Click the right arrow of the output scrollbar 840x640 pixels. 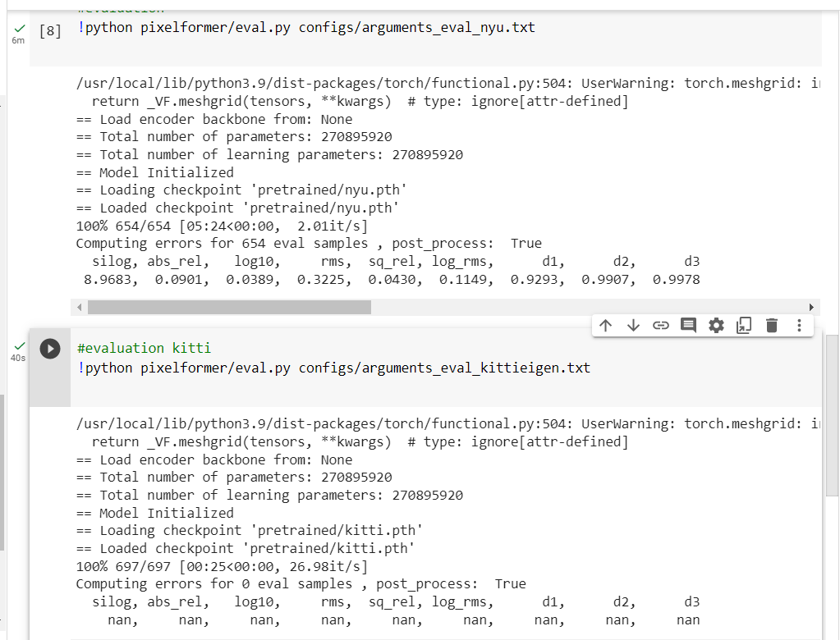(811, 306)
